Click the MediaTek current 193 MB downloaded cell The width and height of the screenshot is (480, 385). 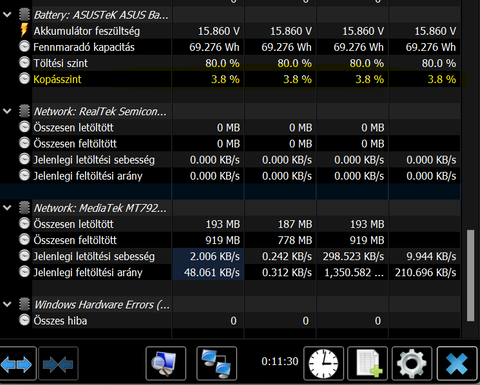[x=208, y=224]
